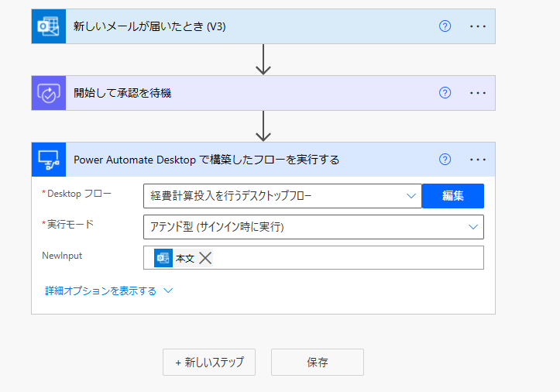This screenshot has height=392, width=560.
Task: Click the Desktop フロー label
Action: click(x=79, y=194)
